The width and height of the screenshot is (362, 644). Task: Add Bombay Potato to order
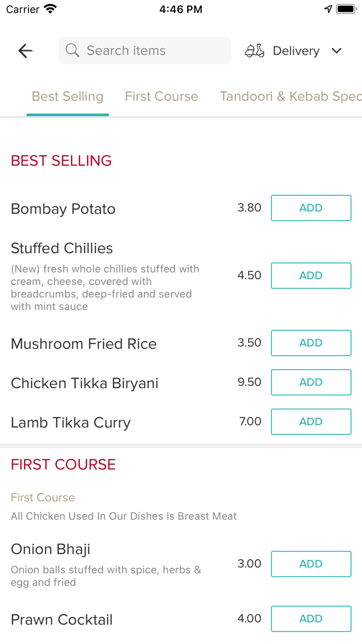[311, 208]
